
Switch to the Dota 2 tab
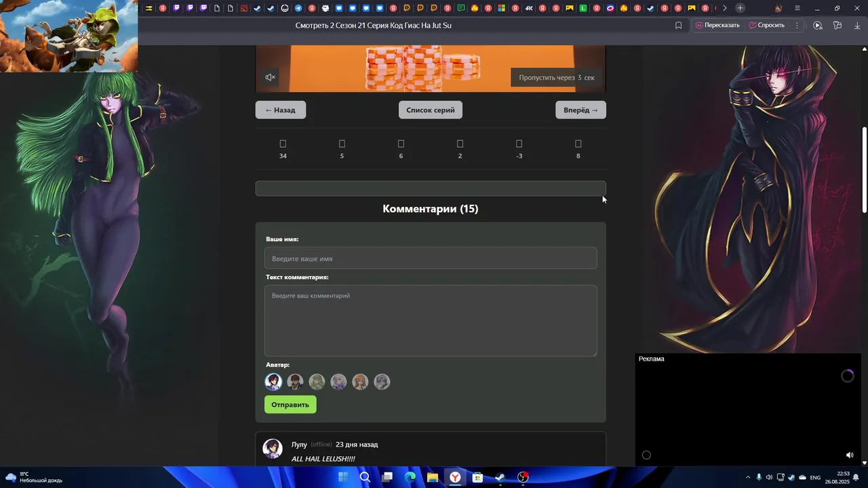(244, 8)
